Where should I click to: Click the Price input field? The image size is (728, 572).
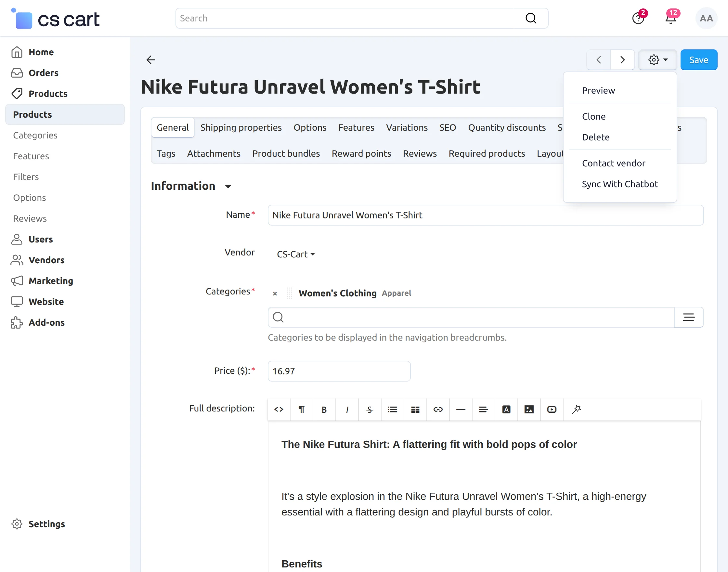pyautogui.click(x=339, y=371)
